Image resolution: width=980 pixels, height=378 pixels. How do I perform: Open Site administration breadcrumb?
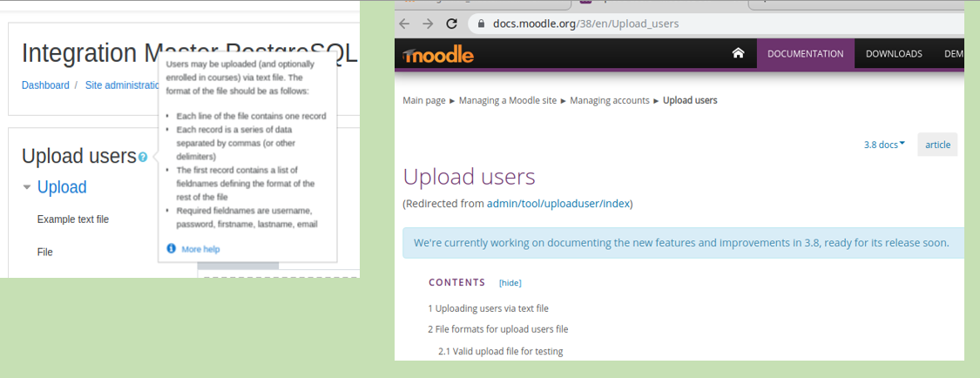[x=122, y=85]
